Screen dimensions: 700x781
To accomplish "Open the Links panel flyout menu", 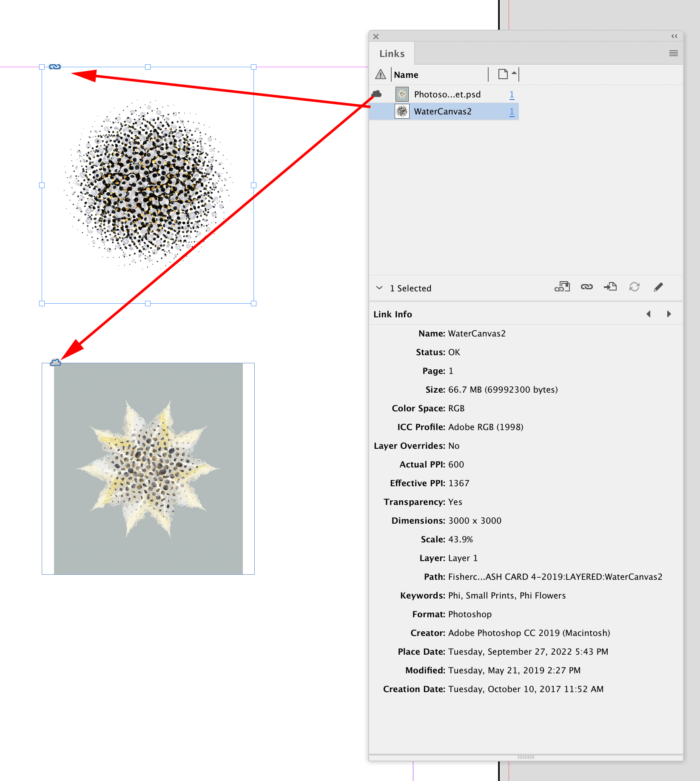I will coord(674,53).
